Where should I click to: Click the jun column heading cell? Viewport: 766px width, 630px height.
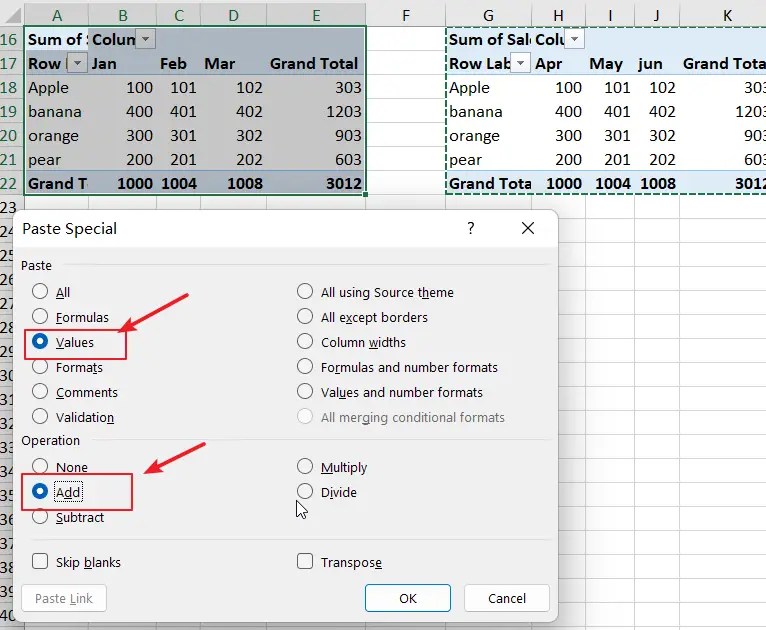657,63
